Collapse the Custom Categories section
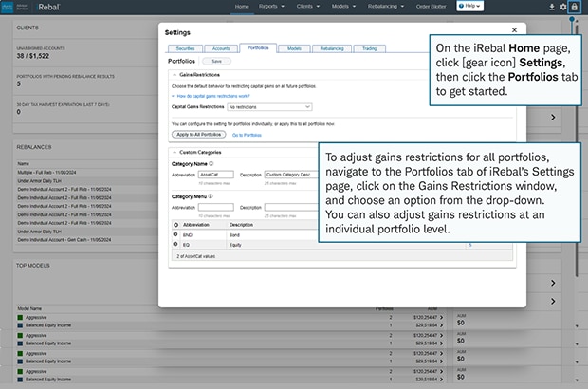 (x=175, y=153)
